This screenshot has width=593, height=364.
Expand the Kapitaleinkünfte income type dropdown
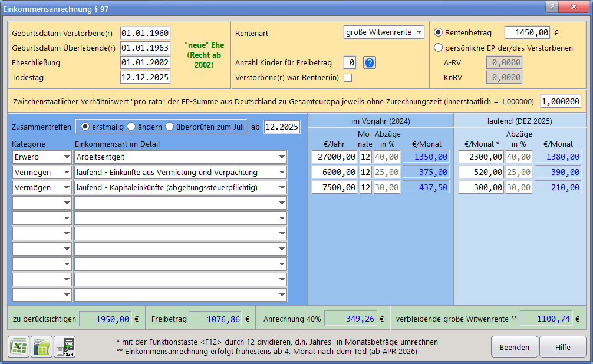(282, 187)
